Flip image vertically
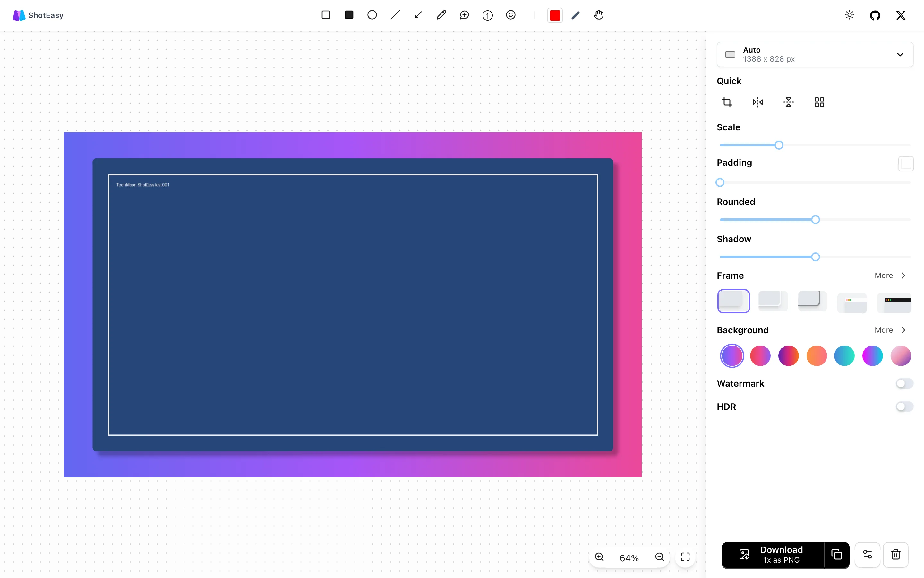Image resolution: width=924 pixels, height=578 pixels. click(789, 102)
